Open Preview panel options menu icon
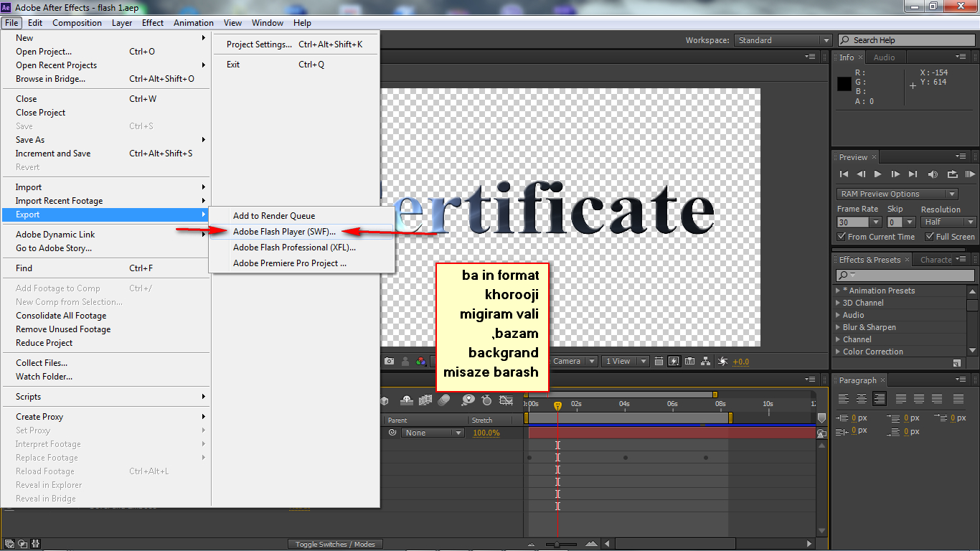Image resolution: width=980 pixels, height=551 pixels. (961, 156)
